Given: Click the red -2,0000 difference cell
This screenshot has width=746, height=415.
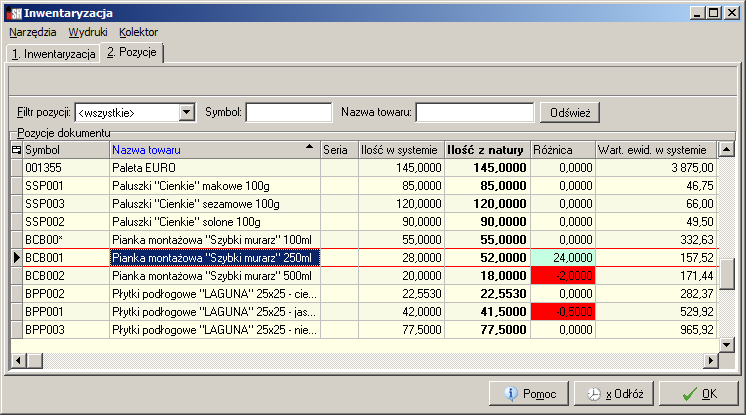Looking at the screenshot, I should pos(563,276).
